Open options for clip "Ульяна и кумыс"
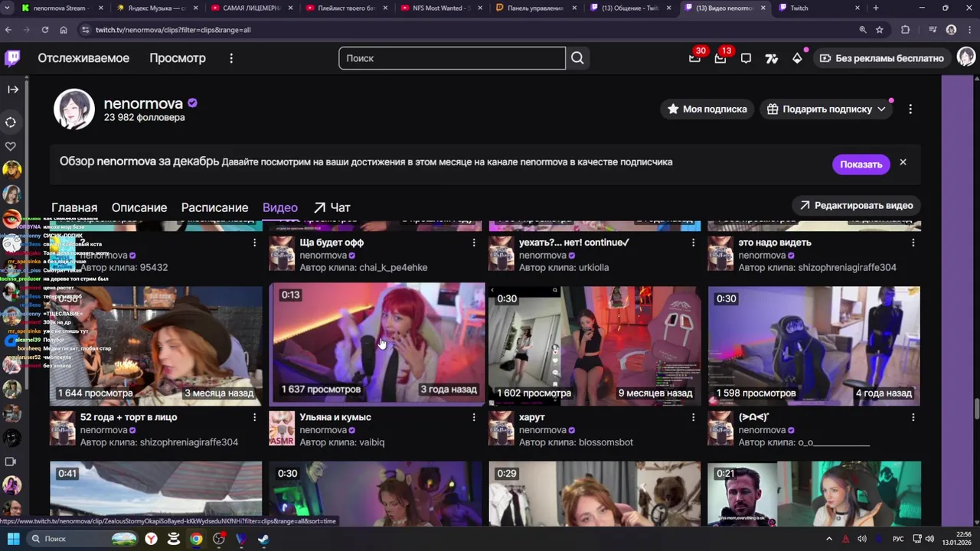 (x=474, y=417)
